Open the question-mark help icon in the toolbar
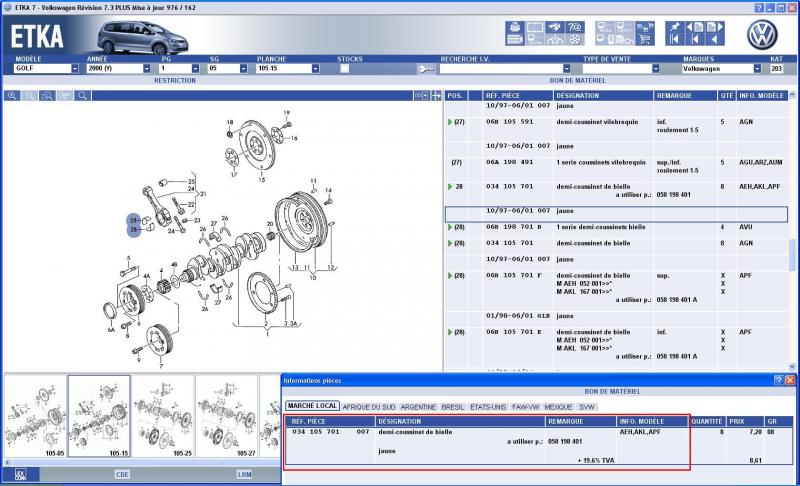The image size is (800, 486). (575, 28)
